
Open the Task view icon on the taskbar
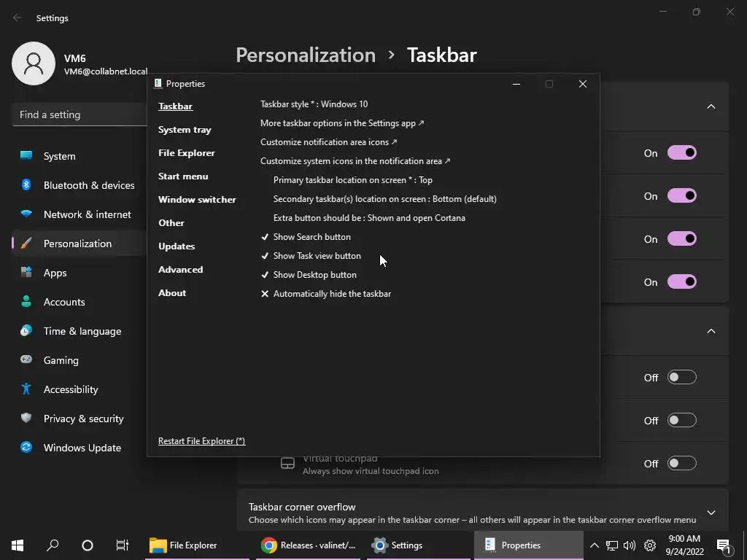(123, 545)
